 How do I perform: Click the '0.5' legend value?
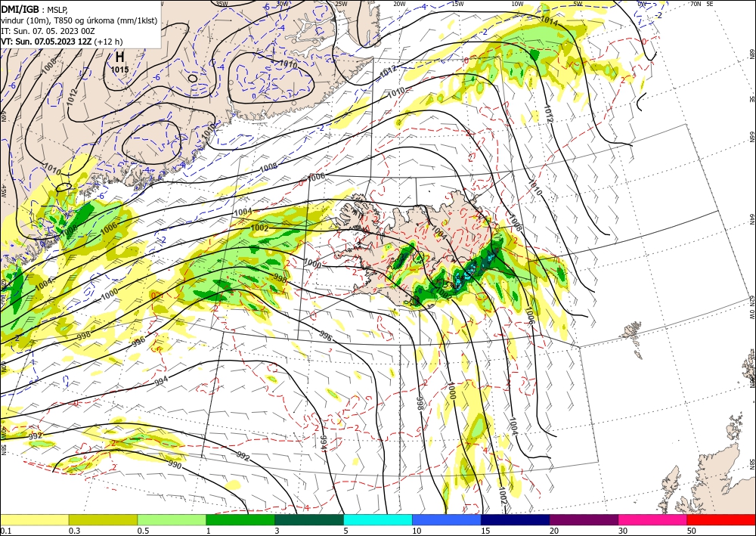click(142, 531)
